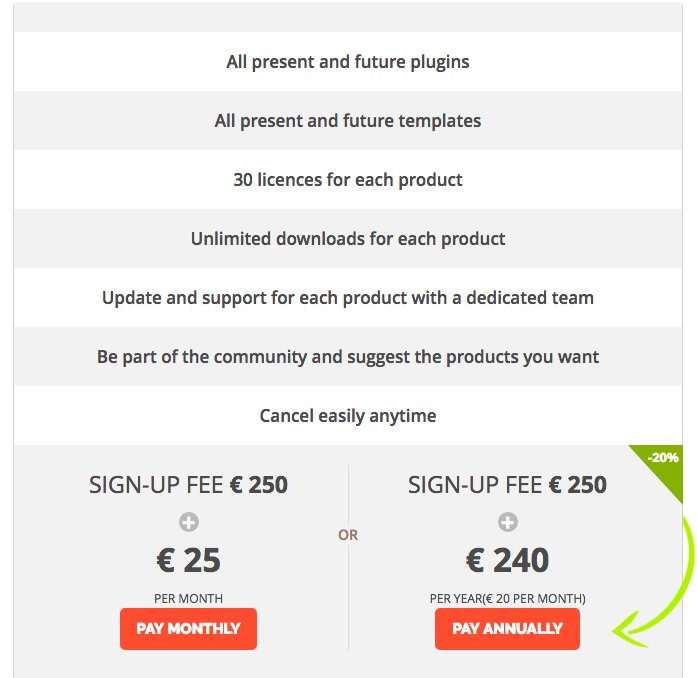
Task: Click the 'PER MONTH' label
Action: point(188,598)
